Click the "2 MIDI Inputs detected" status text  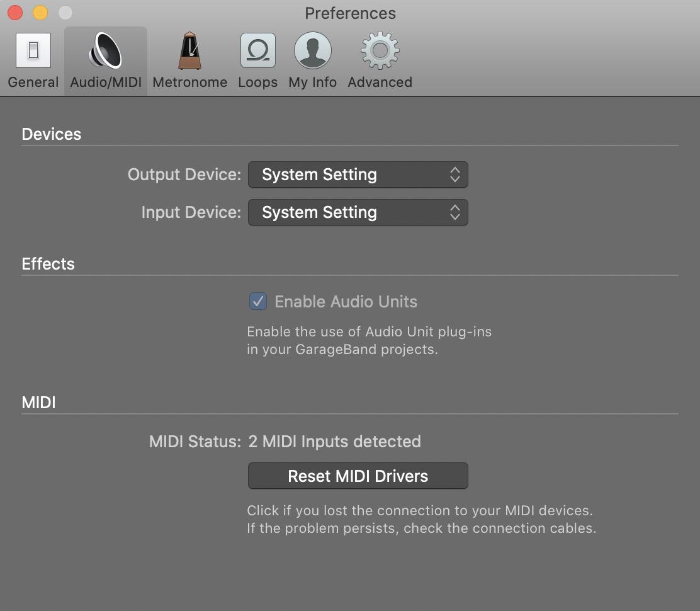coord(334,442)
